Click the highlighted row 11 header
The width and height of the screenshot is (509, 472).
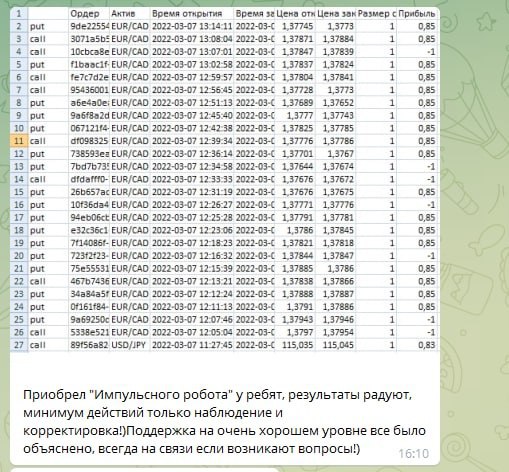pyautogui.click(x=19, y=141)
